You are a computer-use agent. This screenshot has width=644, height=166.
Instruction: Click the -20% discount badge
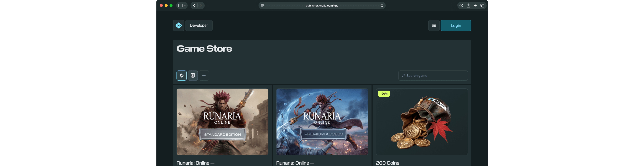coord(384,94)
